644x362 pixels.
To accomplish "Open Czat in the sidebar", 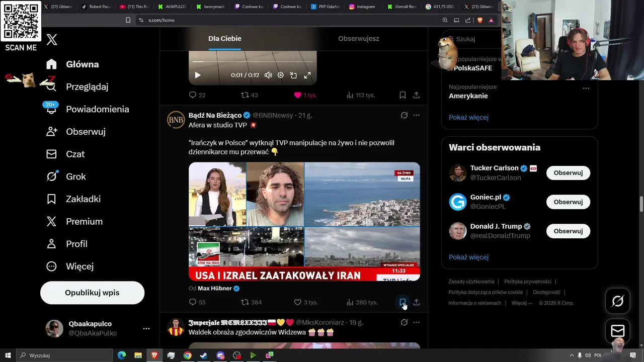I will pyautogui.click(x=65, y=154).
